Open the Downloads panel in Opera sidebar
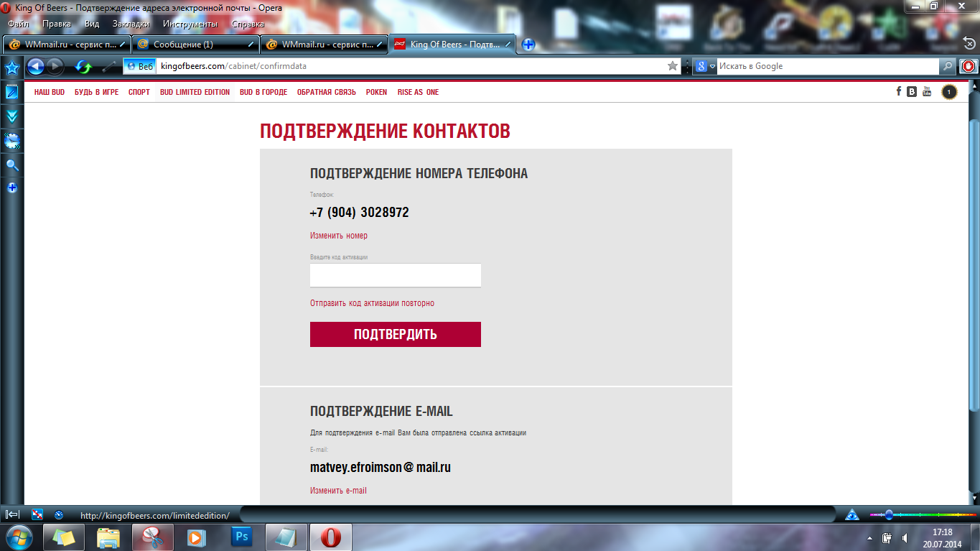This screenshot has width=980, height=551. (x=12, y=116)
